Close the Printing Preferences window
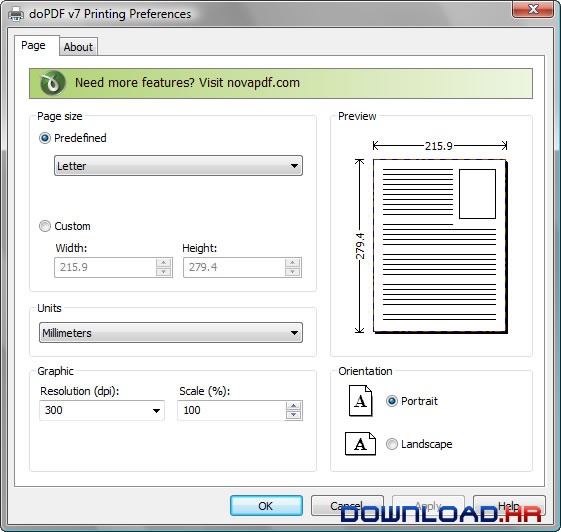 point(533,9)
